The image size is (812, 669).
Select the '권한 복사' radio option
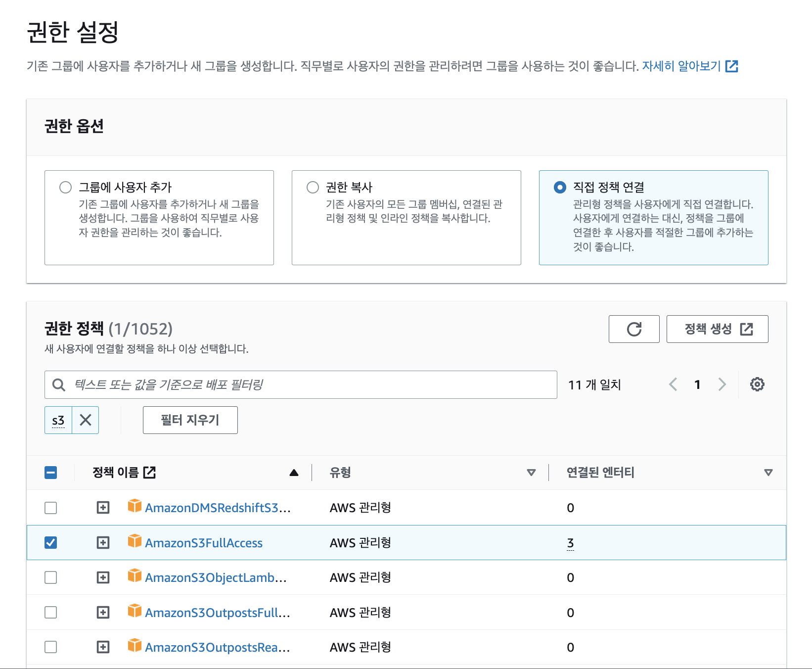(313, 187)
